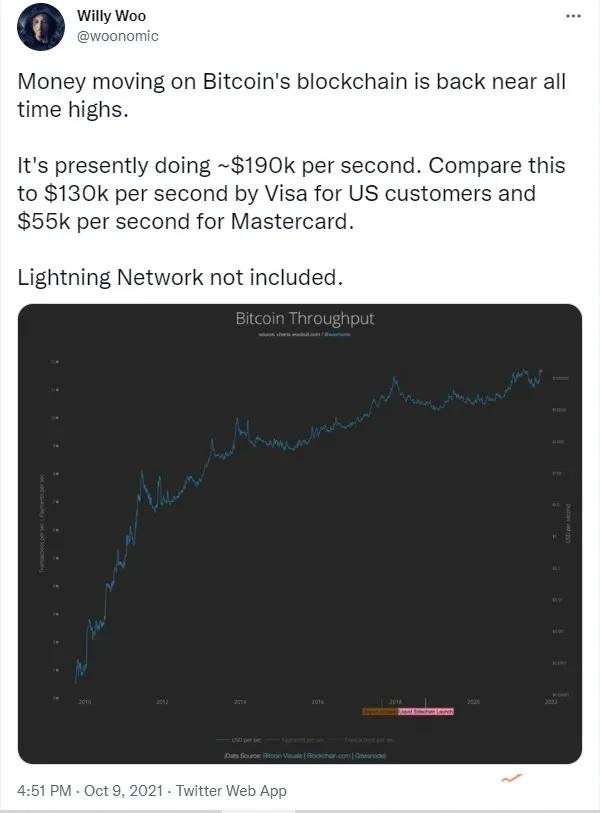Click the Twitter Web App source link
The width and height of the screenshot is (600, 813).
pos(231,790)
